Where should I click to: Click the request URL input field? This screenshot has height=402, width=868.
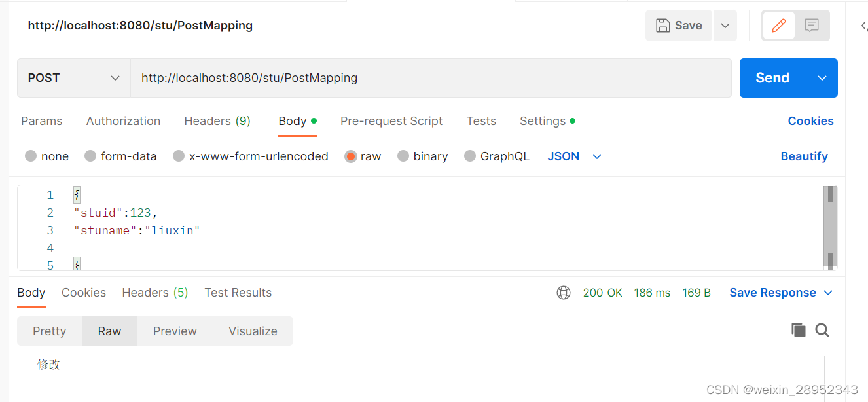click(431, 78)
